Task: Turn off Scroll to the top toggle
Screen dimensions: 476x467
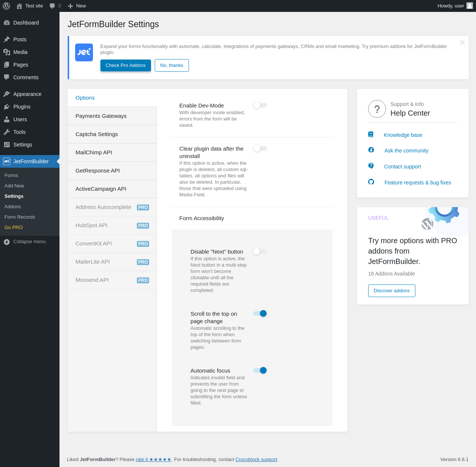Action: (x=260, y=313)
